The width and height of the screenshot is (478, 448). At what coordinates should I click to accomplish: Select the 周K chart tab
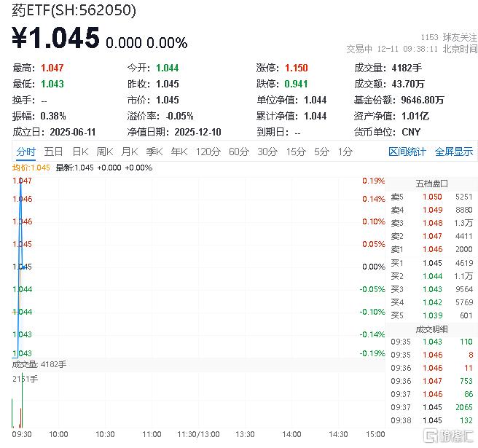click(105, 152)
